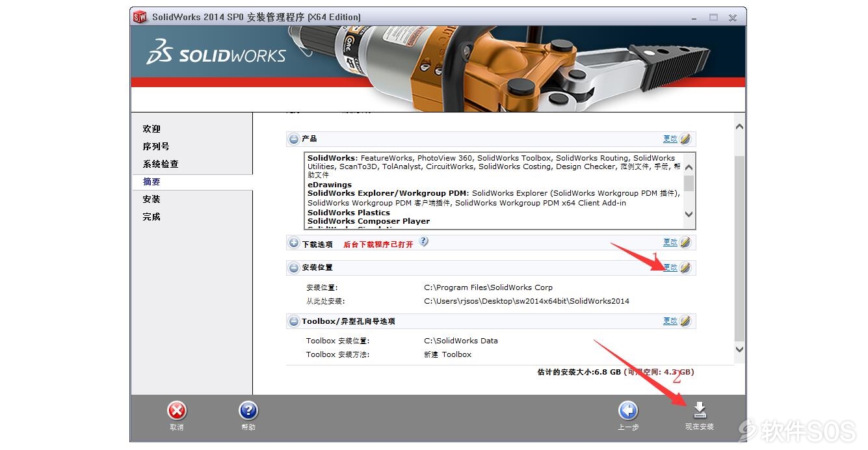Screen dimensions: 868x450
Task: Collapse the 产品 section
Action: tap(294, 139)
